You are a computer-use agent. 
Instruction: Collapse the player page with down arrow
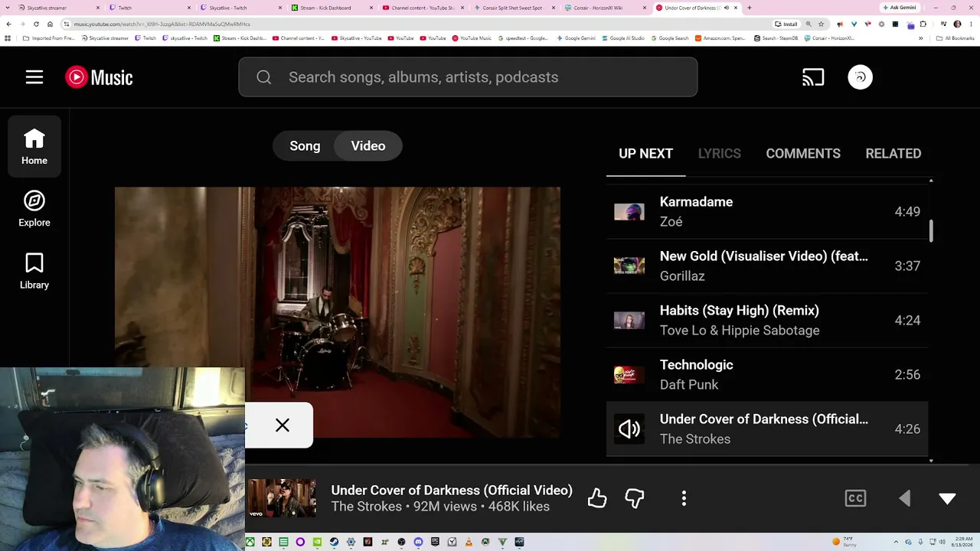pos(947,499)
